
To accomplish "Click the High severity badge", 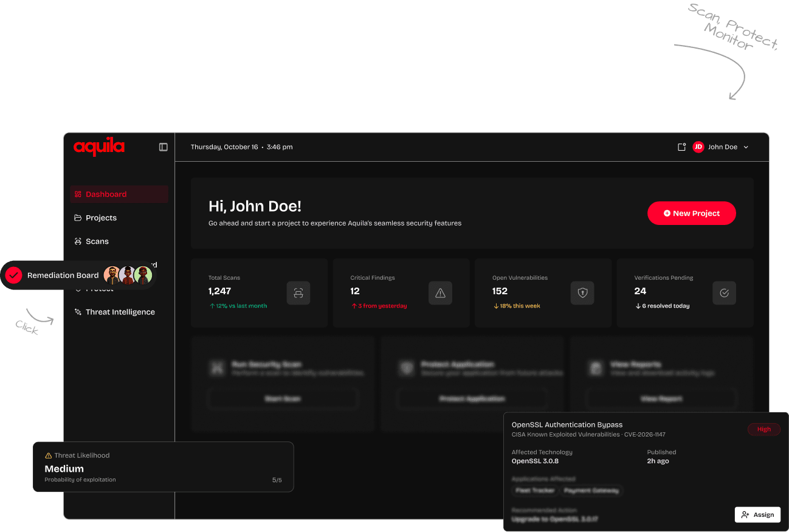I will click(764, 429).
